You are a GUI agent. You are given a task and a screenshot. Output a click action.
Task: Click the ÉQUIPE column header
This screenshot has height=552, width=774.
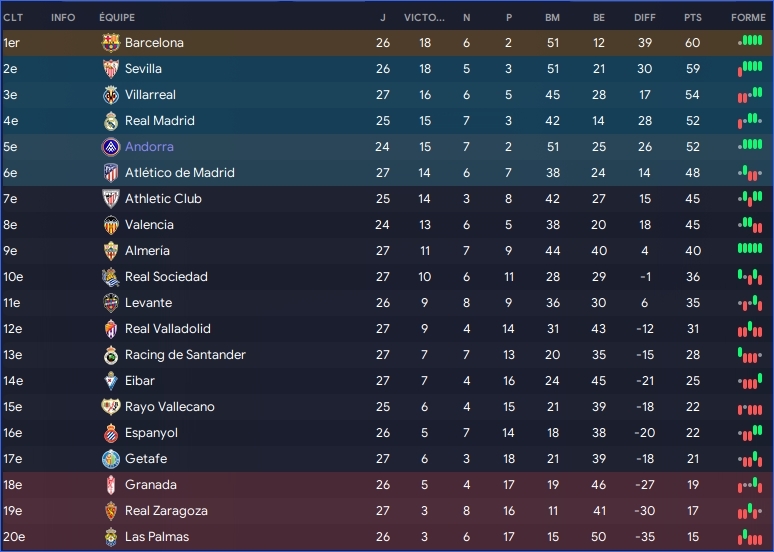click(117, 18)
